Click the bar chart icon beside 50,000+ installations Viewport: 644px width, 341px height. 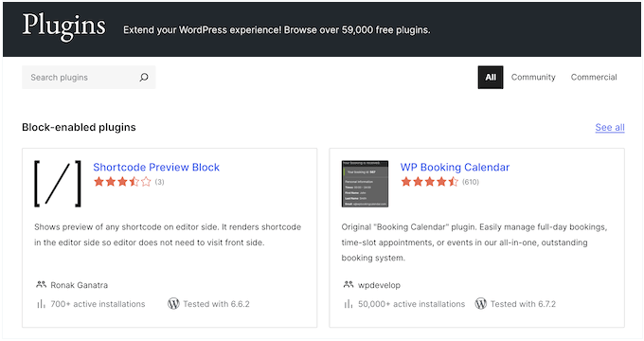349,304
